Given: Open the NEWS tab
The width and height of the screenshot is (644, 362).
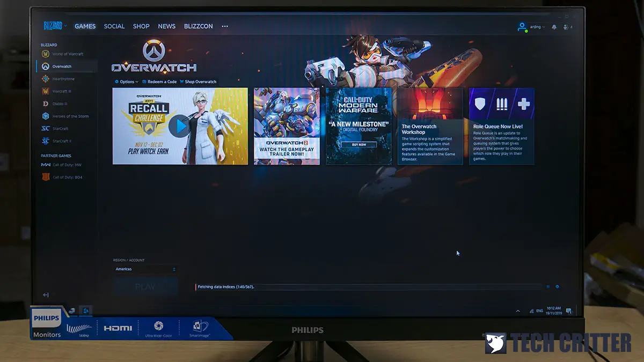Looking at the screenshot, I should [x=167, y=26].
